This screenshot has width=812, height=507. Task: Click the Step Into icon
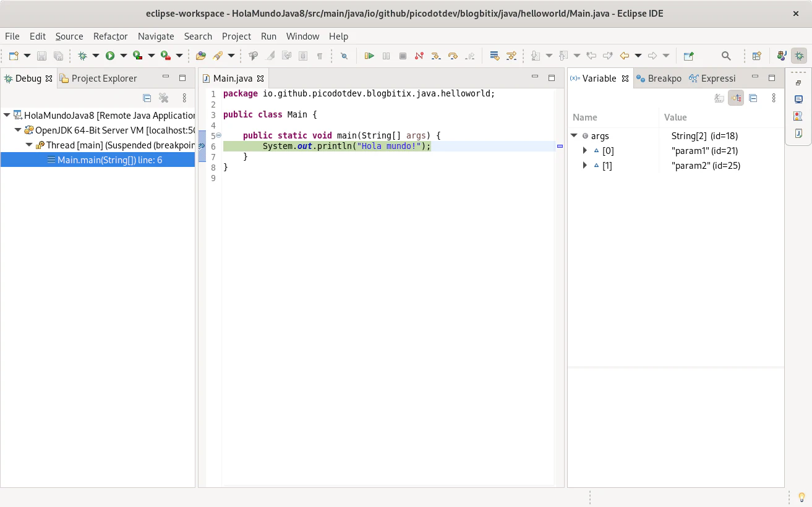(x=436, y=56)
